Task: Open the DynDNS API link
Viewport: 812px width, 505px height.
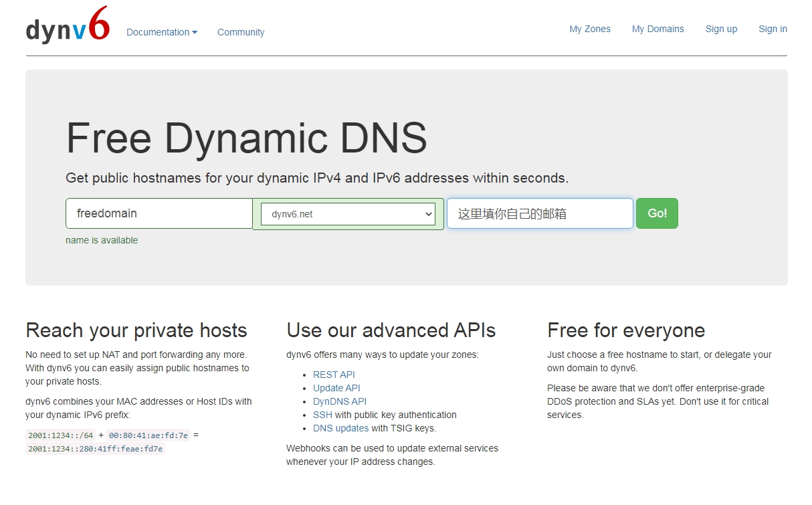Action: click(340, 401)
